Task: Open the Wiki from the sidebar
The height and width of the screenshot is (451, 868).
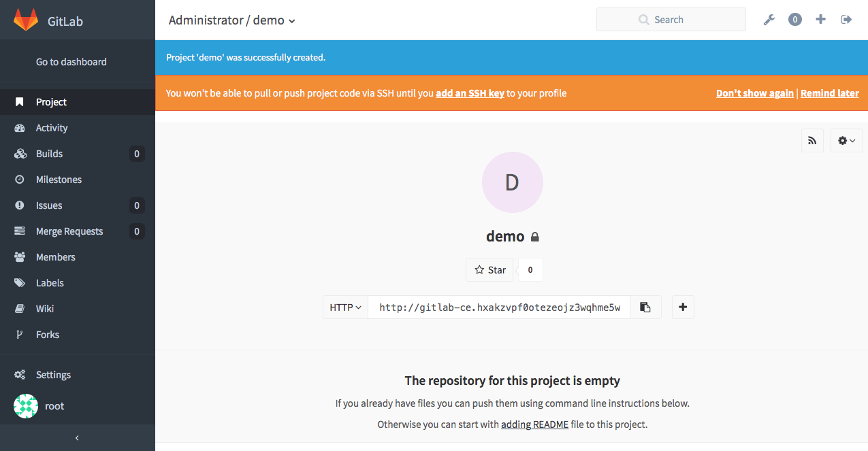Action: (x=46, y=308)
